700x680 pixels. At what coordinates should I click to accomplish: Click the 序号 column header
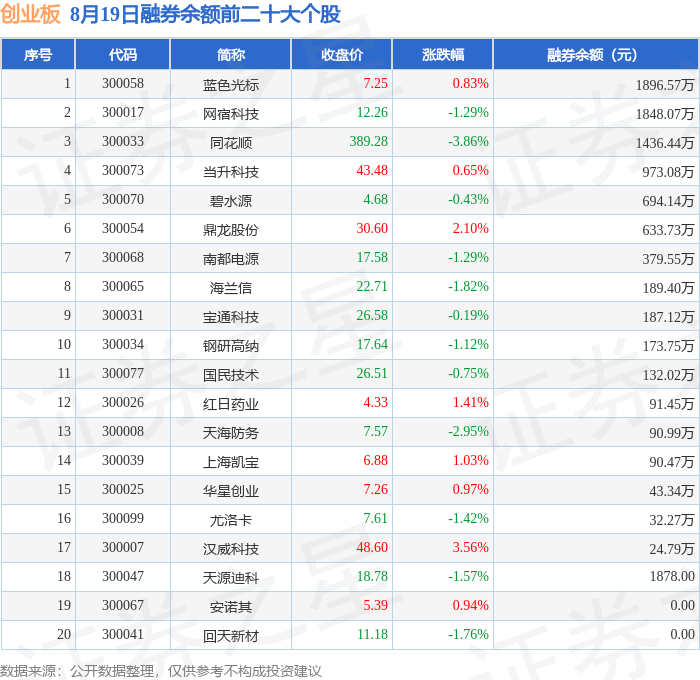pos(38,54)
